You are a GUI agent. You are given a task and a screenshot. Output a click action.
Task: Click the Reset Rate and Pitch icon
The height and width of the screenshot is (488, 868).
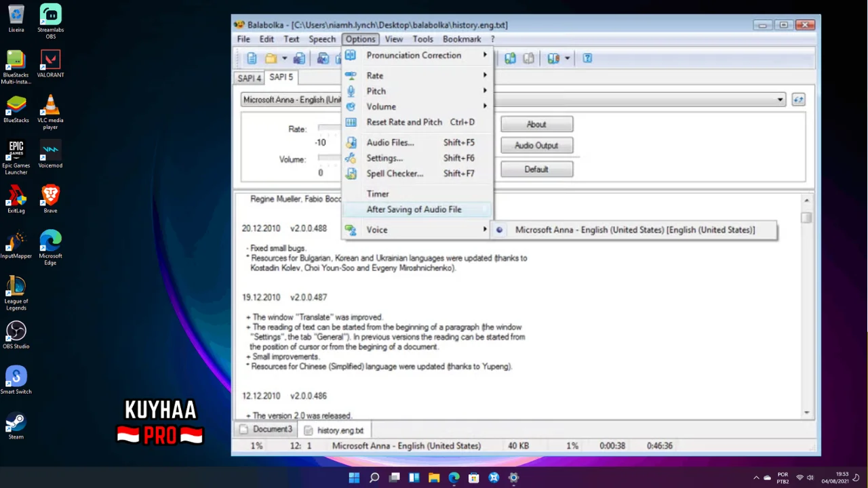[x=351, y=122]
